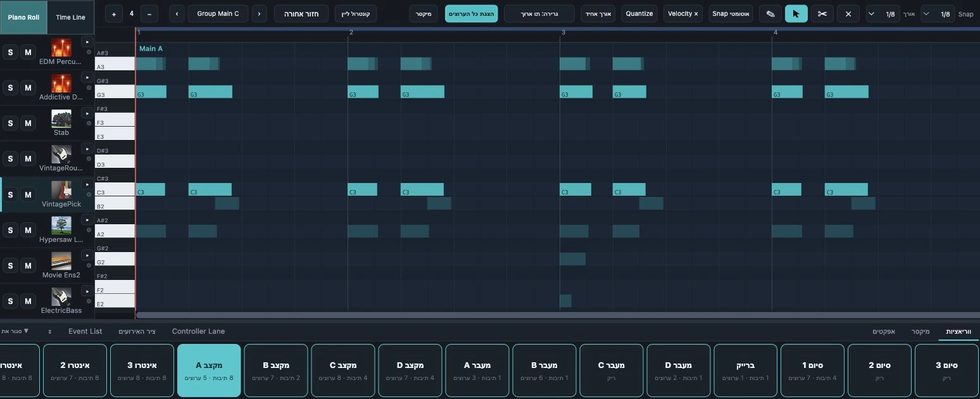980x399 pixels.
Task: Expand the Addictive Drums track arrow
Action: 88,77
